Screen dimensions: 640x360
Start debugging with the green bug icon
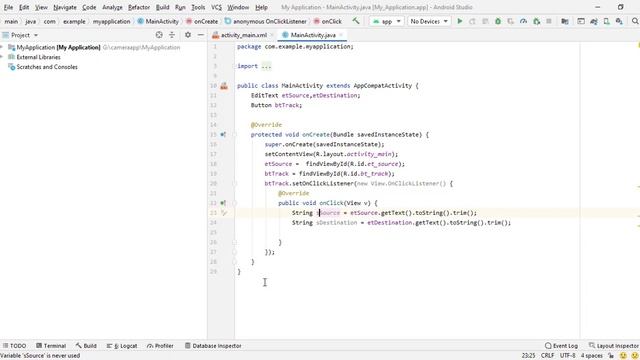click(498, 21)
